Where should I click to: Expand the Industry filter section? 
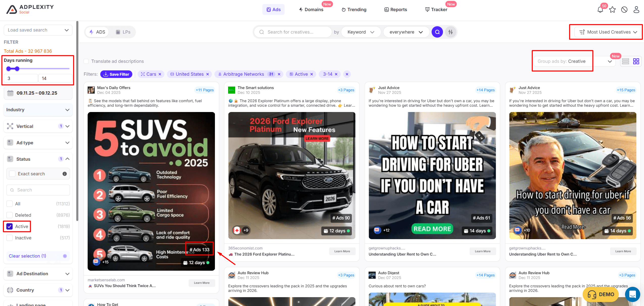38,110
